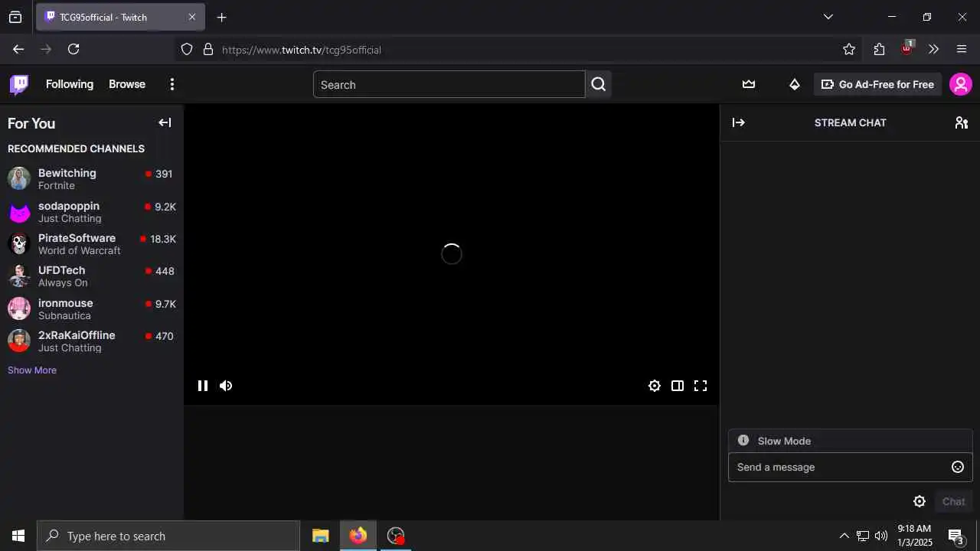980x551 pixels.
Task: Click Slow Mode info icon
Action: tap(743, 441)
